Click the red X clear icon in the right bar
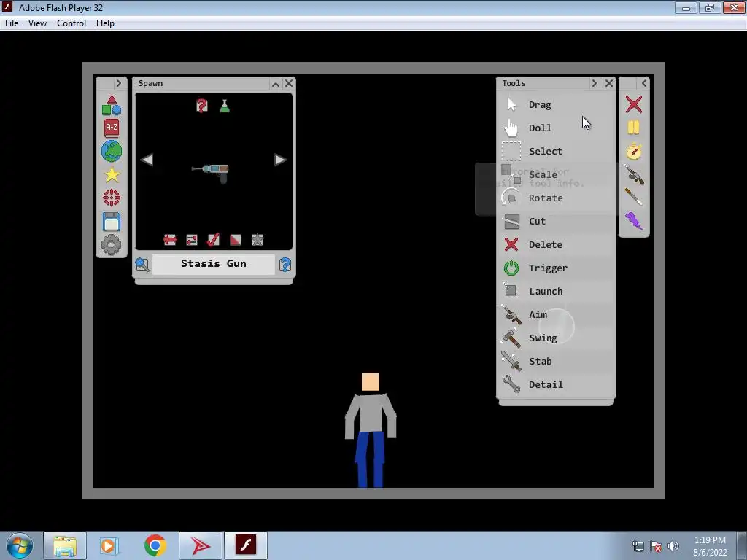Screen dimensions: 747x560 (634, 104)
